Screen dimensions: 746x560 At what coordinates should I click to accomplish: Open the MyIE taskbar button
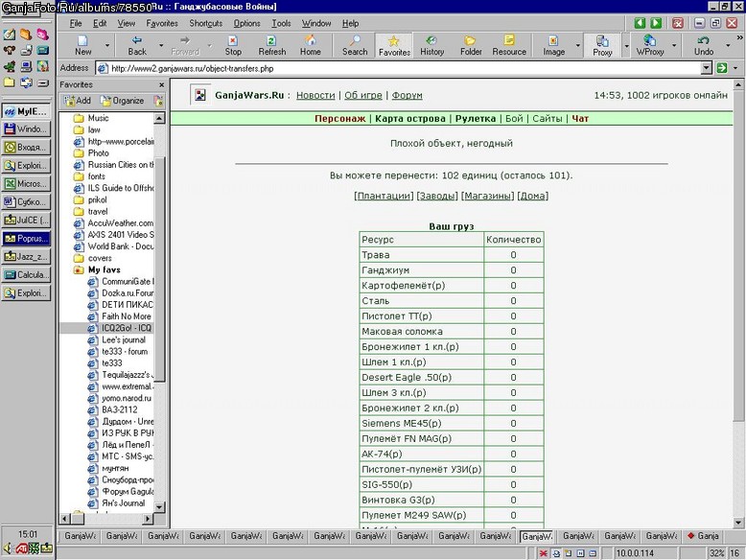pyautogui.click(x=26, y=111)
